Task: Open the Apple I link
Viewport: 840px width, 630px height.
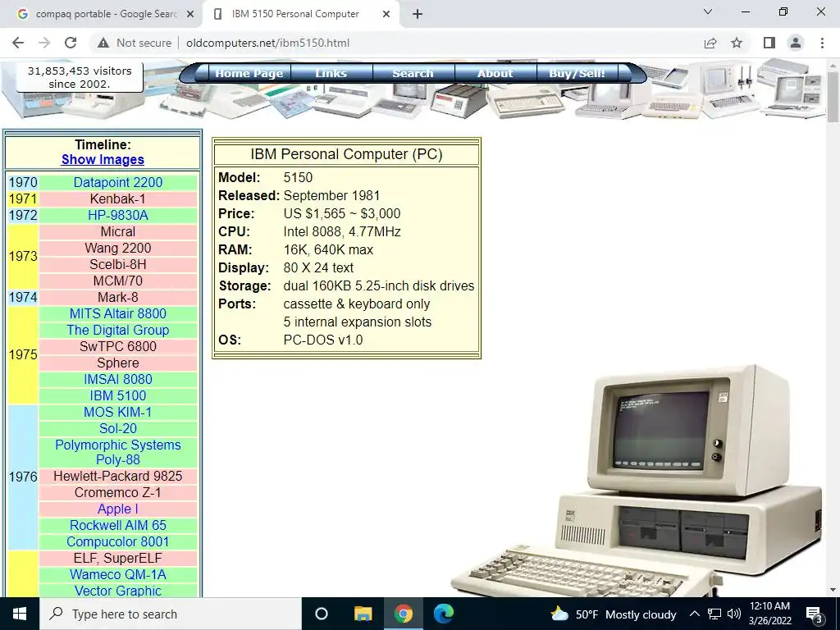Action: pyautogui.click(x=118, y=509)
